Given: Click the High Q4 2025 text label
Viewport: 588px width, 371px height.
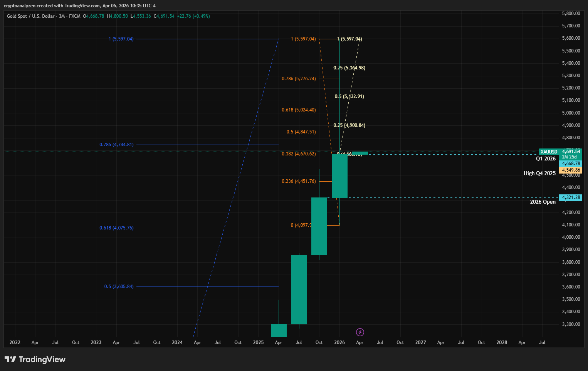Looking at the screenshot, I should click(539, 173).
